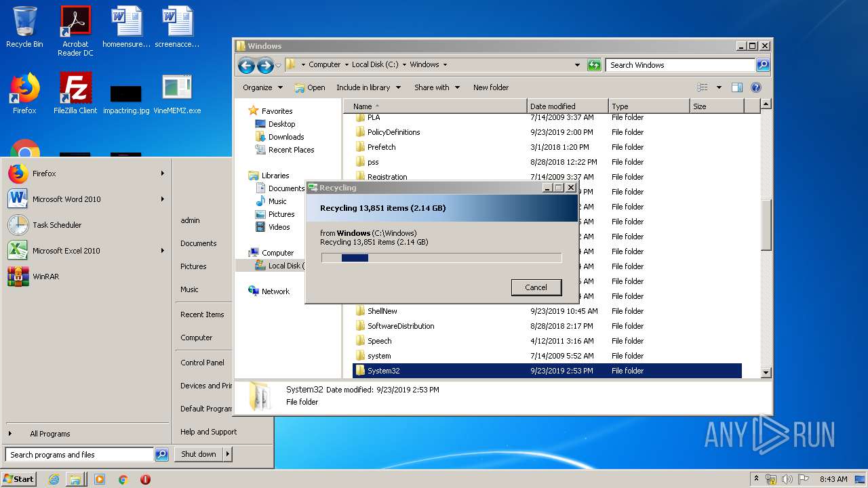The height and width of the screenshot is (488, 868).
Task: Open media player taskbar icon
Action: [x=100, y=479]
